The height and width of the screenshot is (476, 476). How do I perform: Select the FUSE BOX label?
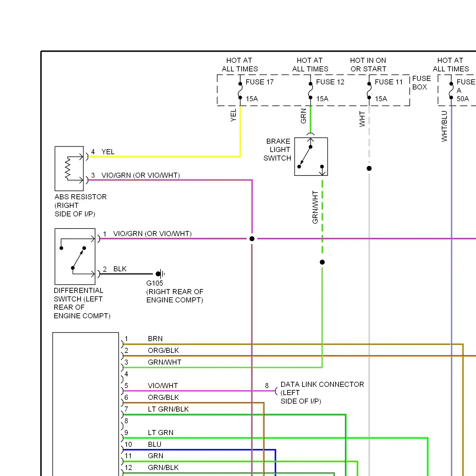[x=421, y=83]
